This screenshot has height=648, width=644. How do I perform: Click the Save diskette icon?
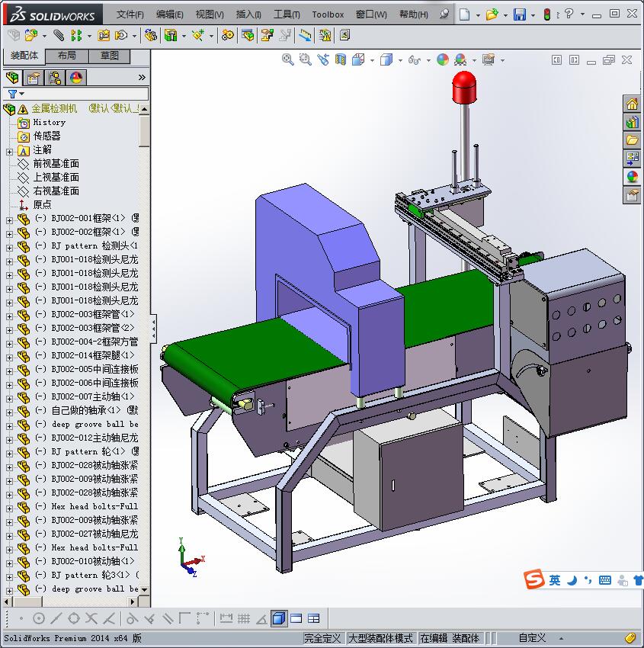(519, 14)
